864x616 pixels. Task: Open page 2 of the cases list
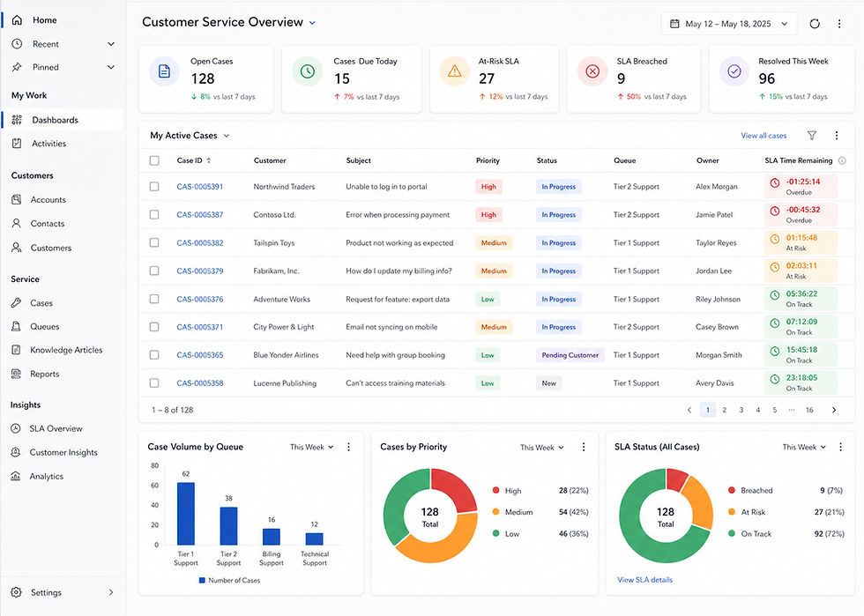coord(725,410)
